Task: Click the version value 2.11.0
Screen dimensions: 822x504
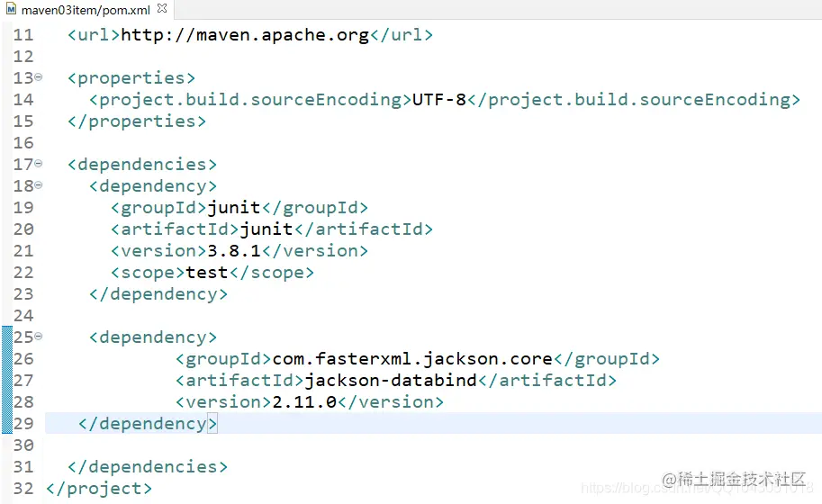Action: click(304, 401)
